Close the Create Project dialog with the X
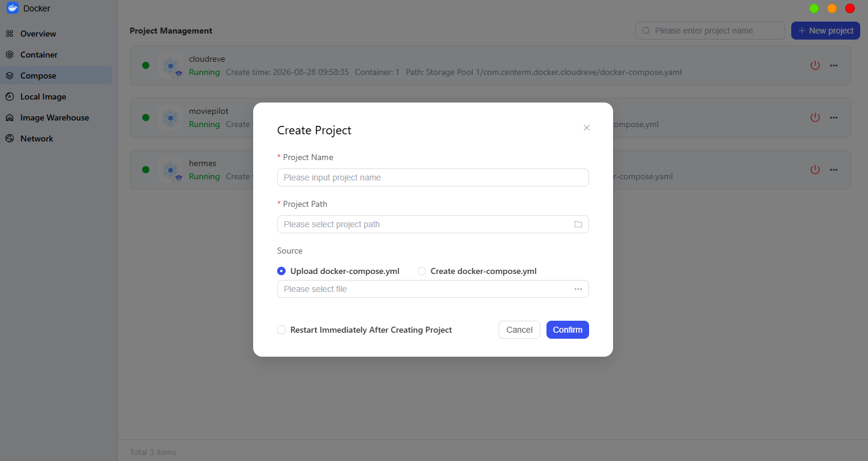Image resolution: width=868 pixels, height=461 pixels. tap(587, 128)
